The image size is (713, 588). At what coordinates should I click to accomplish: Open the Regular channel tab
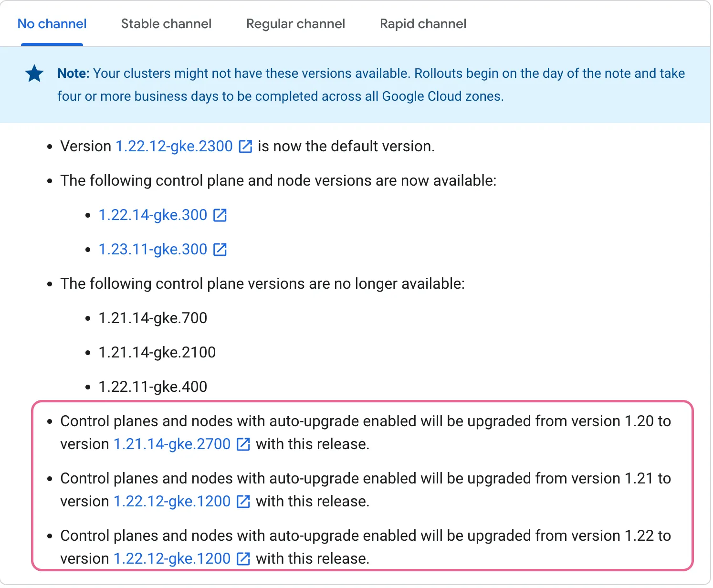[x=295, y=24]
